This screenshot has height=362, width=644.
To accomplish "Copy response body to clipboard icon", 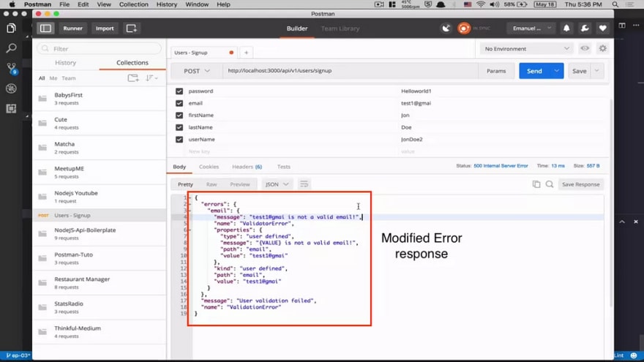I will 536,184.
